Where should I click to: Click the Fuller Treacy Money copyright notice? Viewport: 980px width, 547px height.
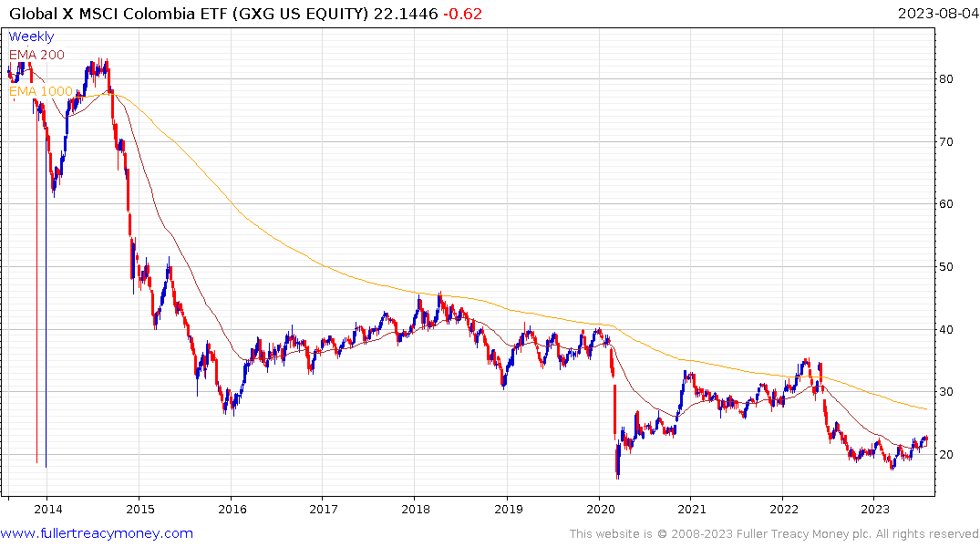(x=774, y=534)
